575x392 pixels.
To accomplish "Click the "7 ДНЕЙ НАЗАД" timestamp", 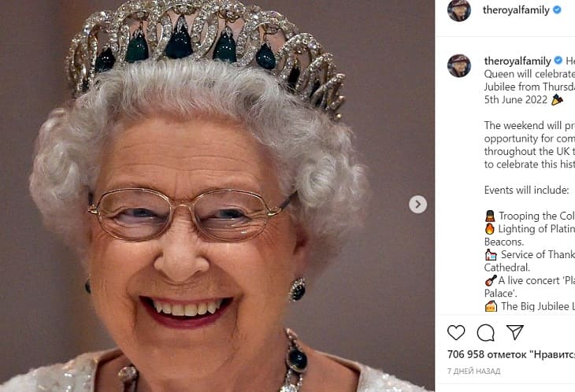I will pyautogui.click(x=474, y=371).
